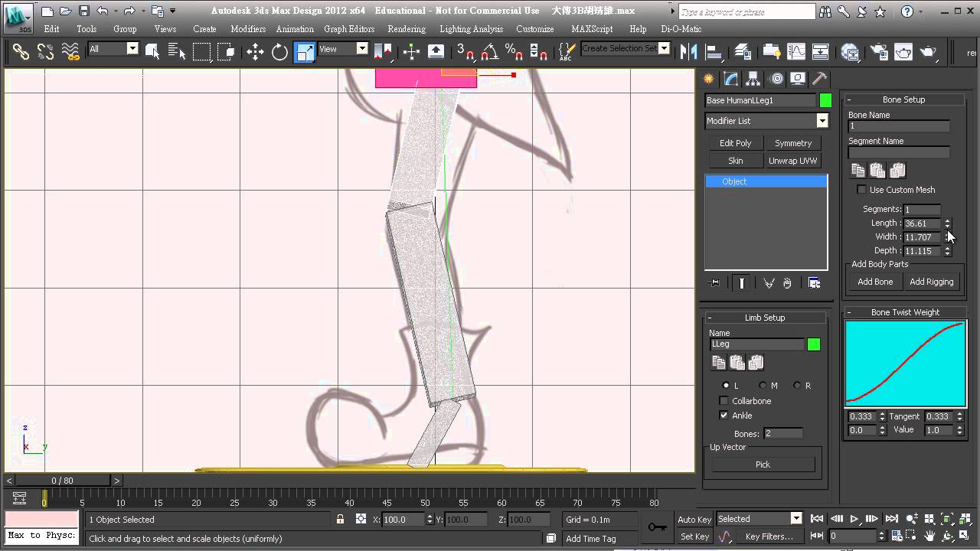Render with the teapot Render Production icon
Screen dimensions: 980x551
point(928,52)
